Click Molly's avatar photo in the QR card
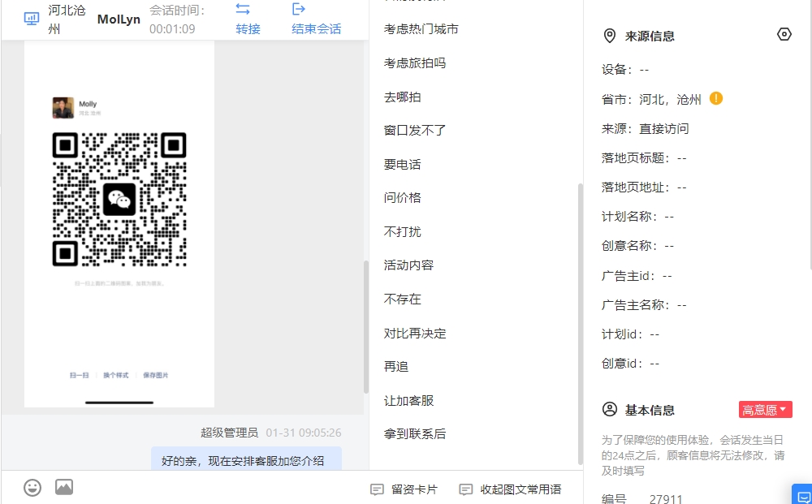Image resolution: width=812 pixels, height=504 pixels. 63,108
